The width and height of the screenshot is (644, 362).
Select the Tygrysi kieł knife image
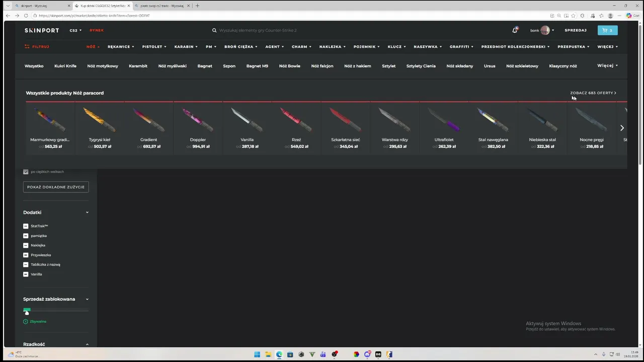pos(99,120)
